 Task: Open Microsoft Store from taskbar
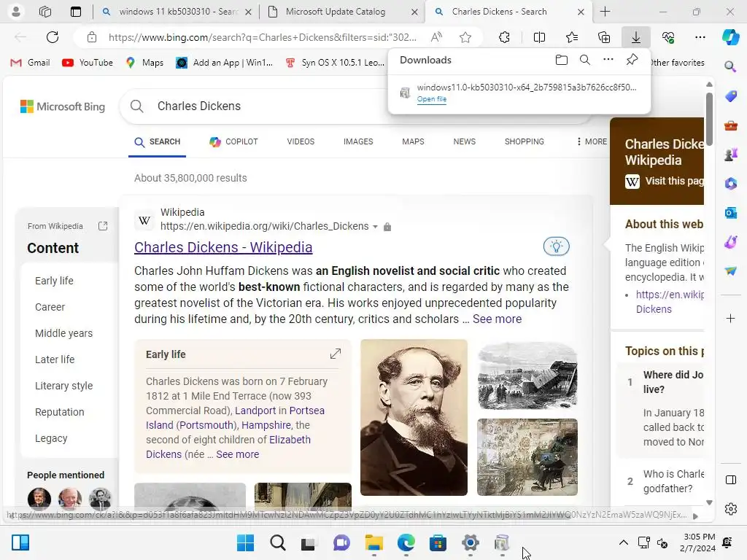(x=438, y=542)
